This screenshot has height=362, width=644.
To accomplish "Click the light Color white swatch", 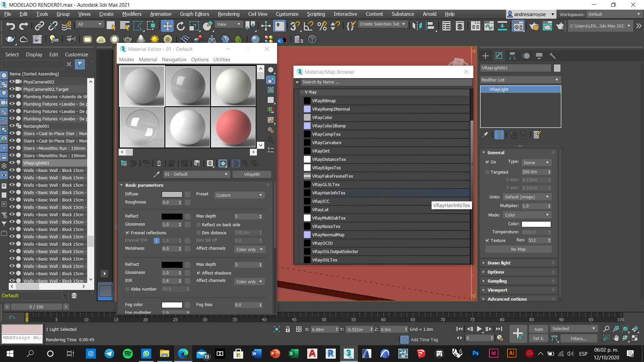I will point(536,224).
